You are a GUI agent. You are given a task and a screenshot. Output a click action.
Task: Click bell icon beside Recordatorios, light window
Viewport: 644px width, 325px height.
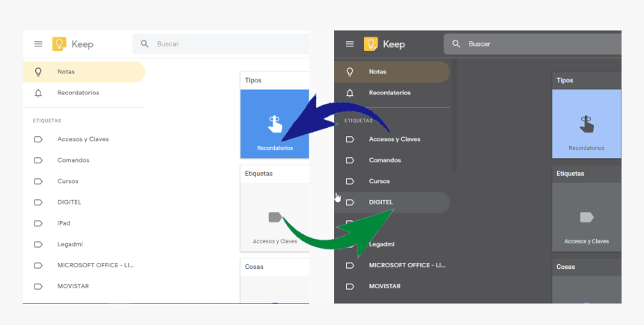(x=38, y=94)
